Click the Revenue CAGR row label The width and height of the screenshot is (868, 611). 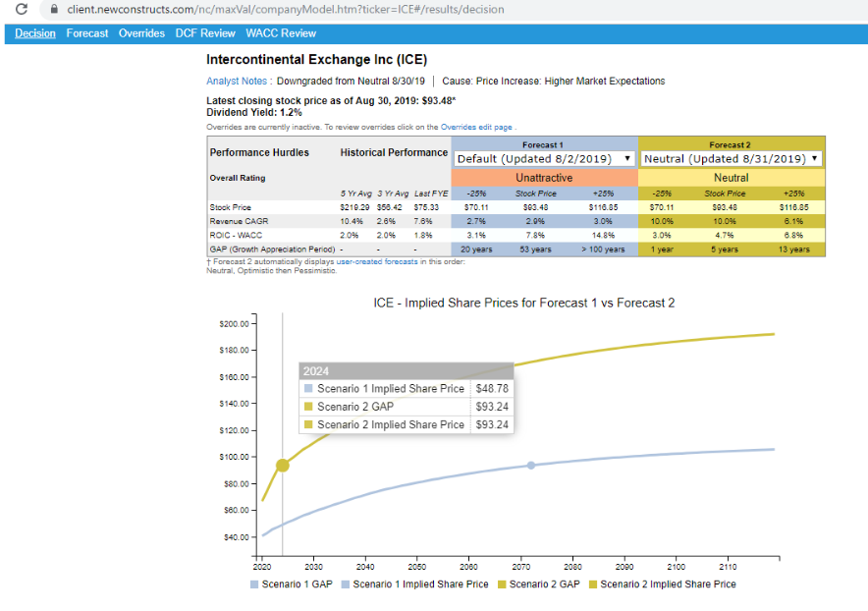click(x=240, y=221)
